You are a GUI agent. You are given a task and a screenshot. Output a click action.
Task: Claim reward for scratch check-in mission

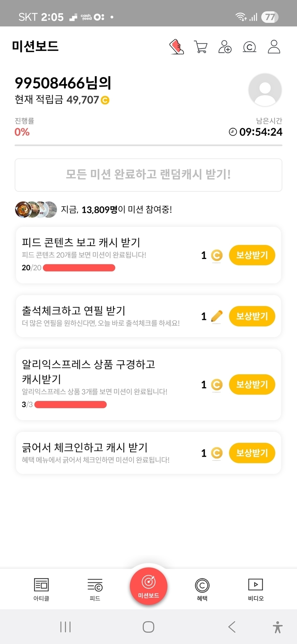[252, 453]
